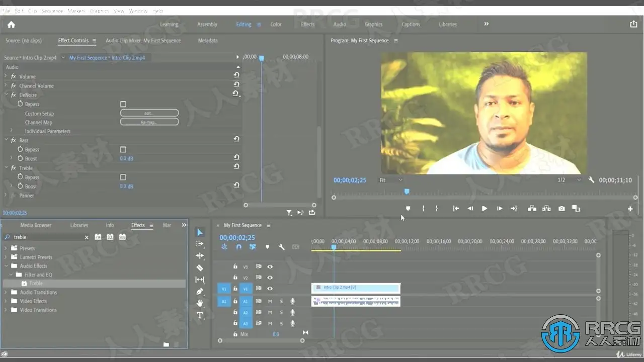Play the sequence in Program monitor
This screenshot has width=644, height=362.
click(x=485, y=209)
